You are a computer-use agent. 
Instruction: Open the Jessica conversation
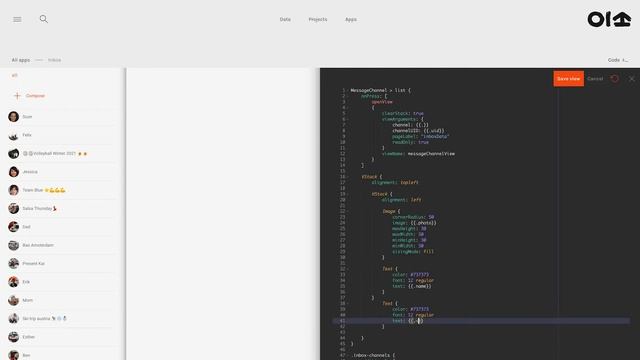pyautogui.click(x=62, y=172)
